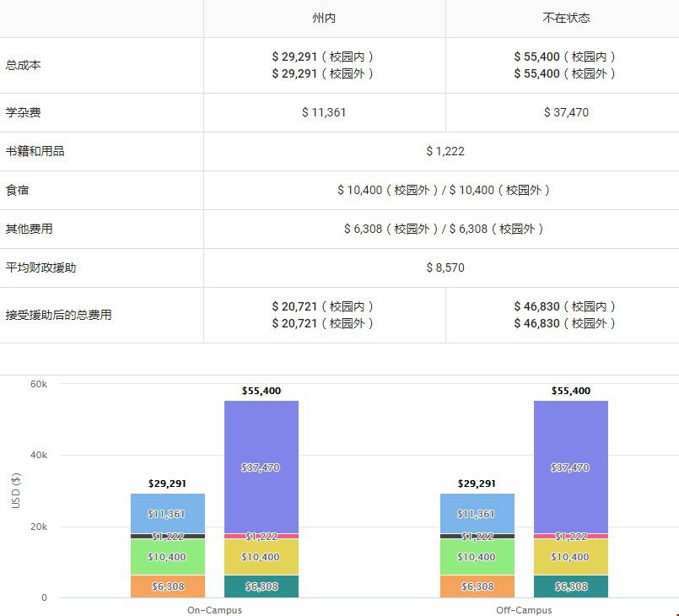Viewport: 679px width, 616px height.
Task: Click Off-Campus purple $37,470 bar segment
Action: (571, 467)
